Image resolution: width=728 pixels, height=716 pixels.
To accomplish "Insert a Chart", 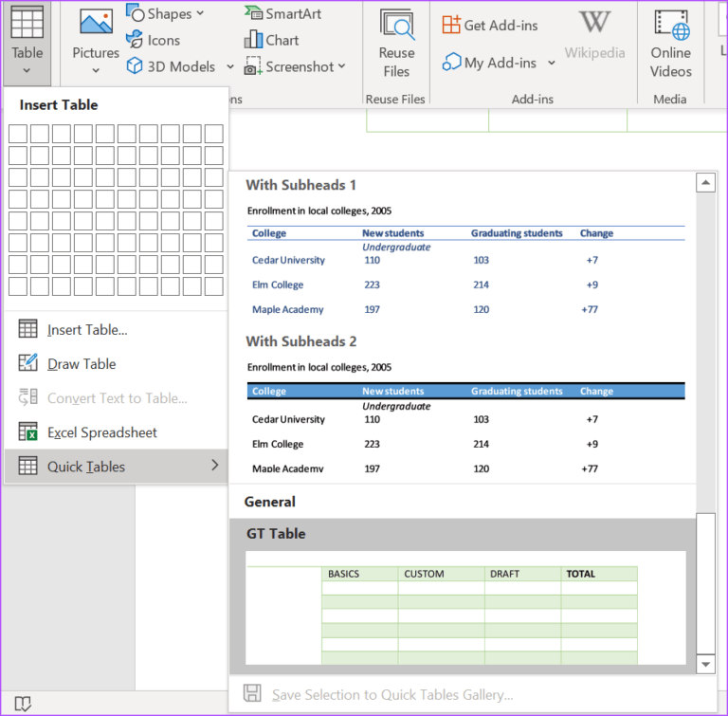I will point(272,40).
